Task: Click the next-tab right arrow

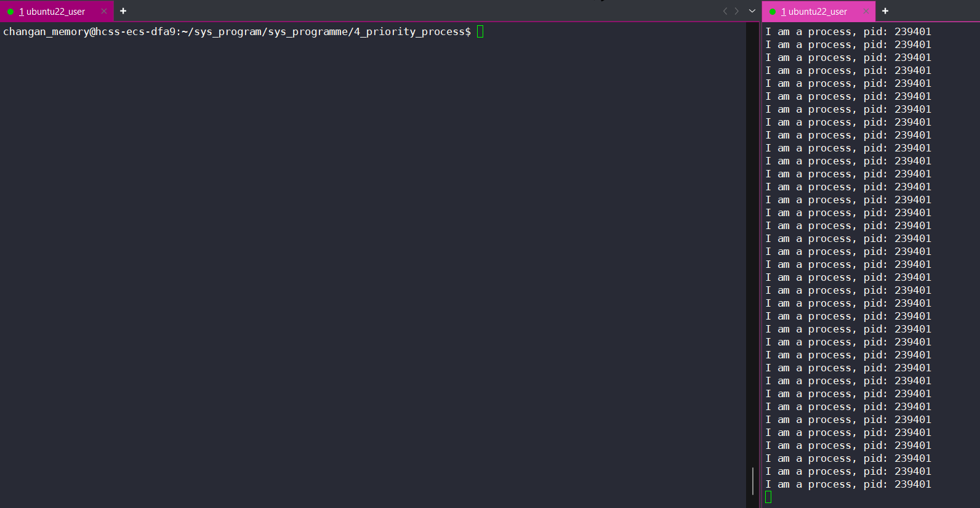Action: (x=737, y=11)
